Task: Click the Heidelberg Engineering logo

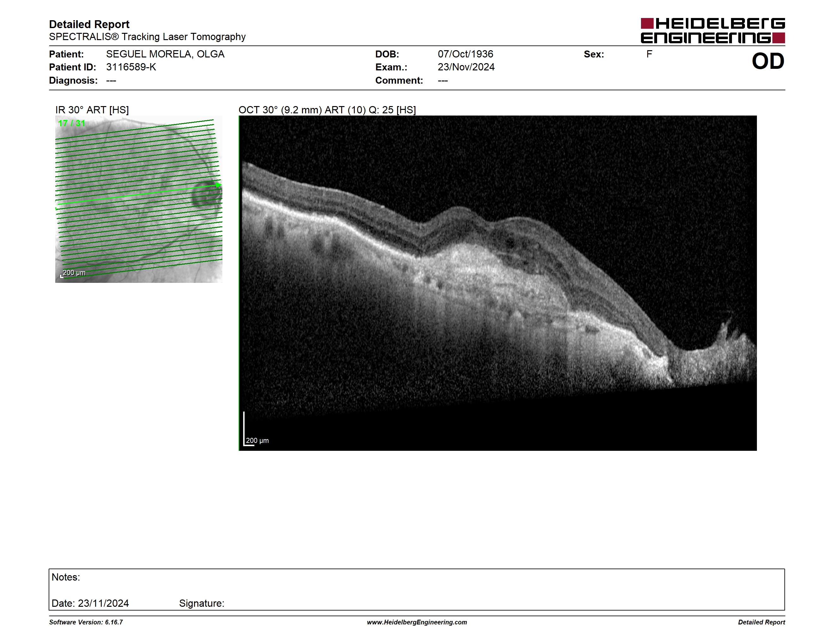Action: 713,31
